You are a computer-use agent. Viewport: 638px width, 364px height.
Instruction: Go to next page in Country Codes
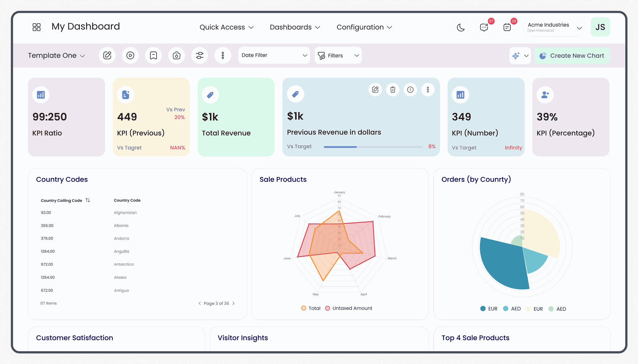point(234,303)
